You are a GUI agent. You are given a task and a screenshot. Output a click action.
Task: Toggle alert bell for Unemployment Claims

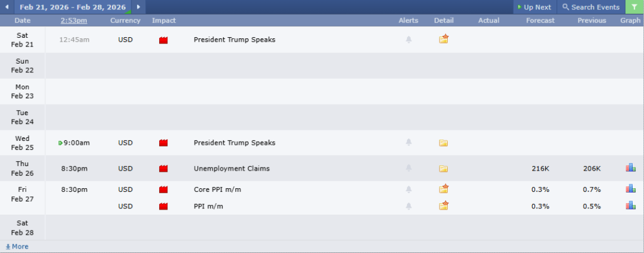pyautogui.click(x=409, y=169)
